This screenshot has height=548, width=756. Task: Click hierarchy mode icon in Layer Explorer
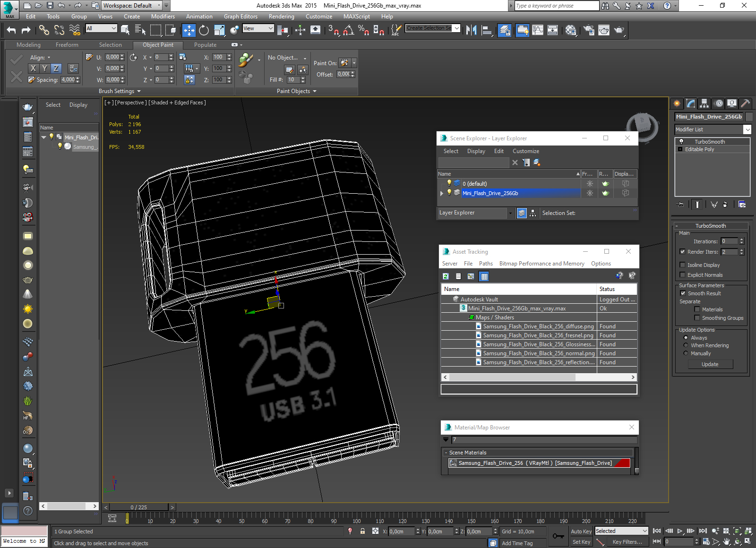click(x=533, y=213)
